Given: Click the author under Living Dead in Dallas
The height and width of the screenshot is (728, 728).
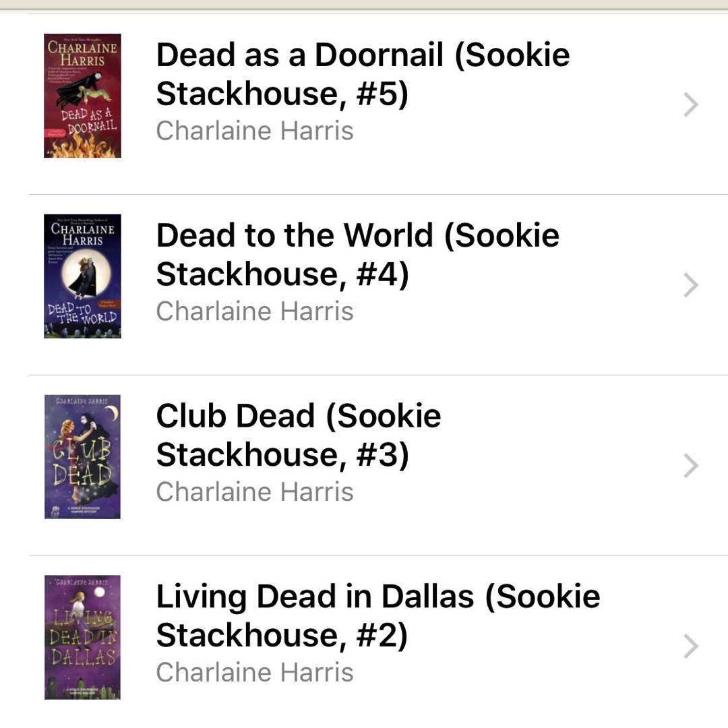Looking at the screenshot, I should [255, 672].
